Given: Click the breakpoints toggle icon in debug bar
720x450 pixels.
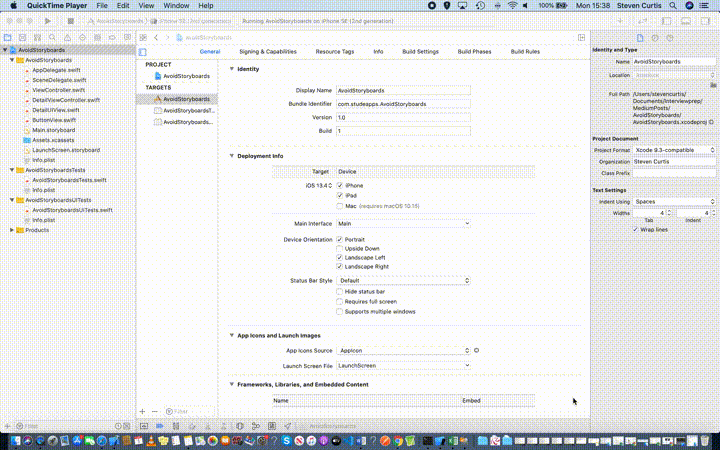Looking at the screenshot, I should (160, 426).
